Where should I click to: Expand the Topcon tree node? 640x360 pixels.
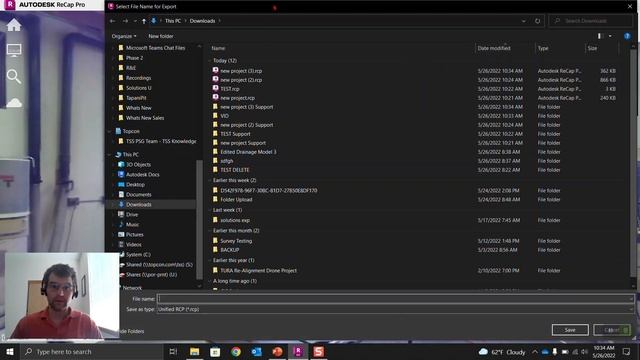[x=109, y=131]
